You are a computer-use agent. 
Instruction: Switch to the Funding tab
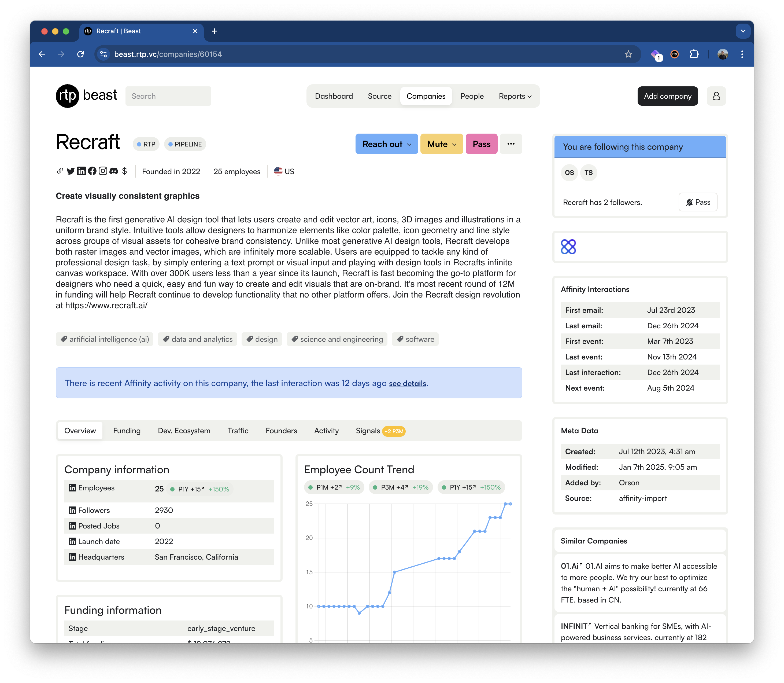coord(127,430)
